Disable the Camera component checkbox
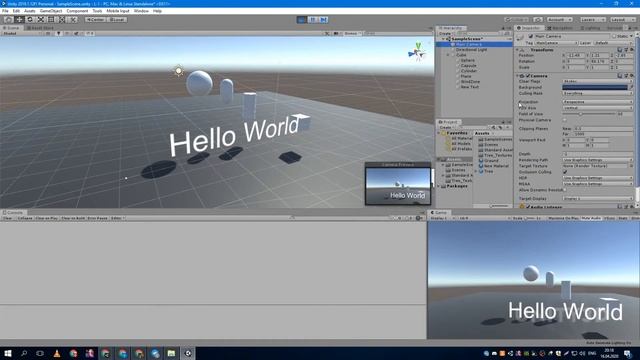This screenshot has width=640, height=360. point(528,76)
